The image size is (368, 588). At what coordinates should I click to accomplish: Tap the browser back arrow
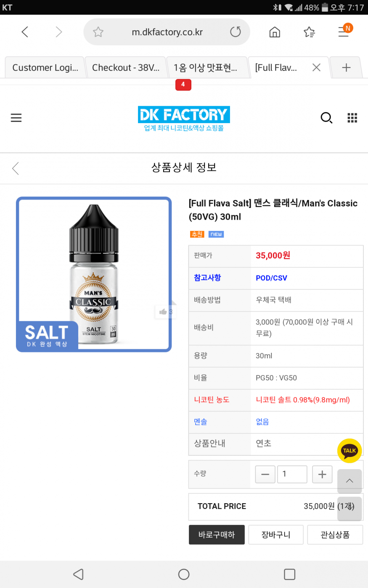click(25, 32)
